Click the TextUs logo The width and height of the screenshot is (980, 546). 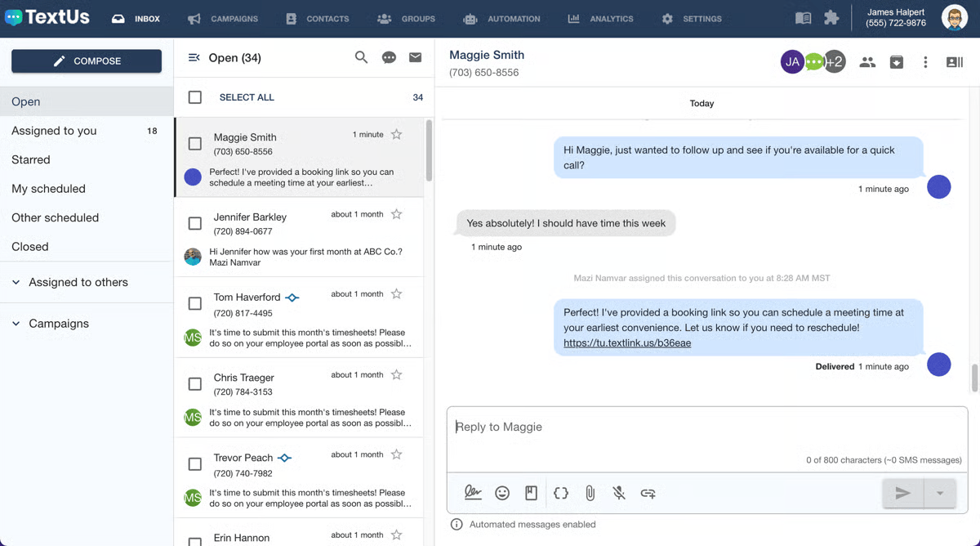[47, 17]
